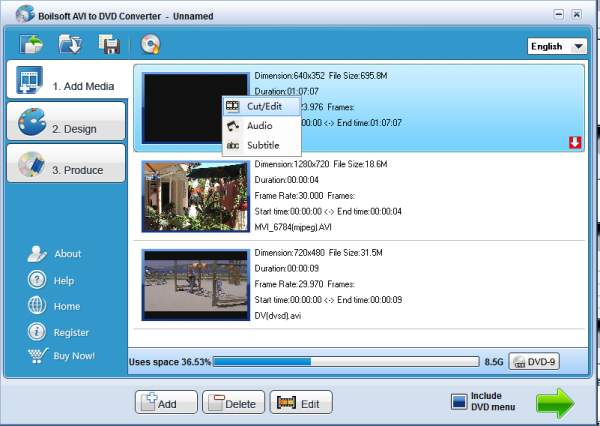Open the English language dropdown
The height and width of the screenshot is (426, 600).
(557, 46)
